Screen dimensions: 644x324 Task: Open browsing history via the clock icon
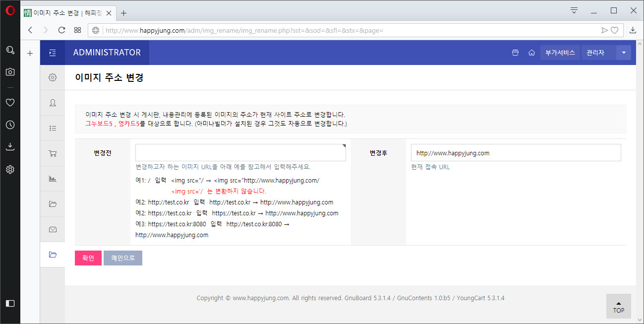coord(10,125)
